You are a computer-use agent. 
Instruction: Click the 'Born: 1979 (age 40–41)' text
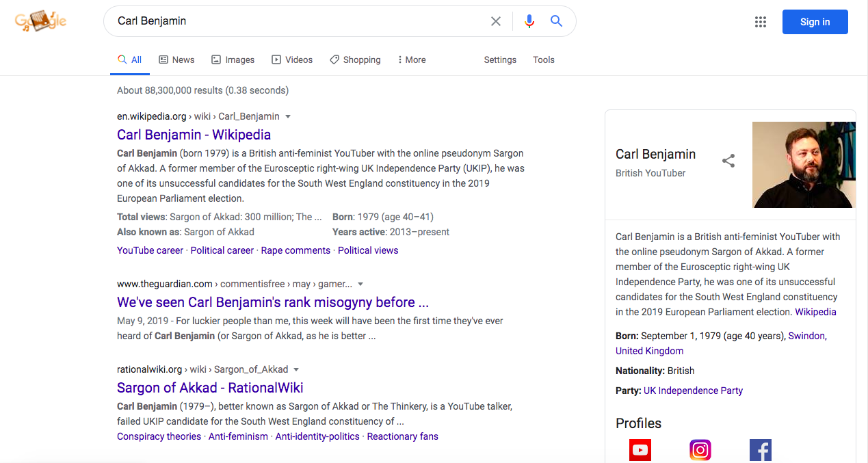(383, 217)
